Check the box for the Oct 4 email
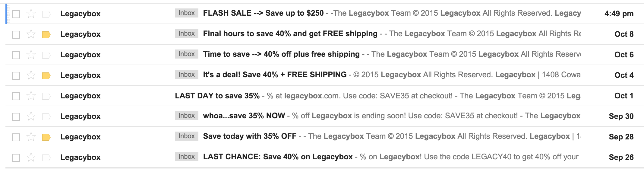The image size is (644, 169). tap(16, 75)
